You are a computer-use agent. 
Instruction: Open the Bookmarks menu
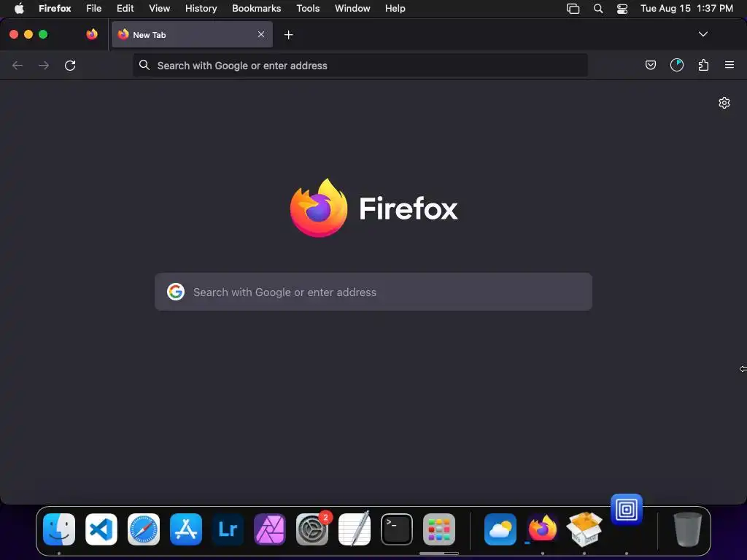click(256, 8)
